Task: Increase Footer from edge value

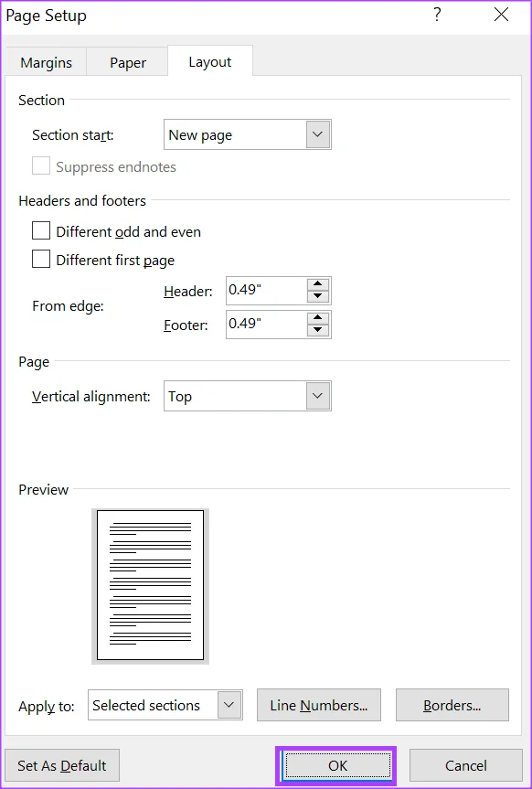Action: tap(317, 318)
